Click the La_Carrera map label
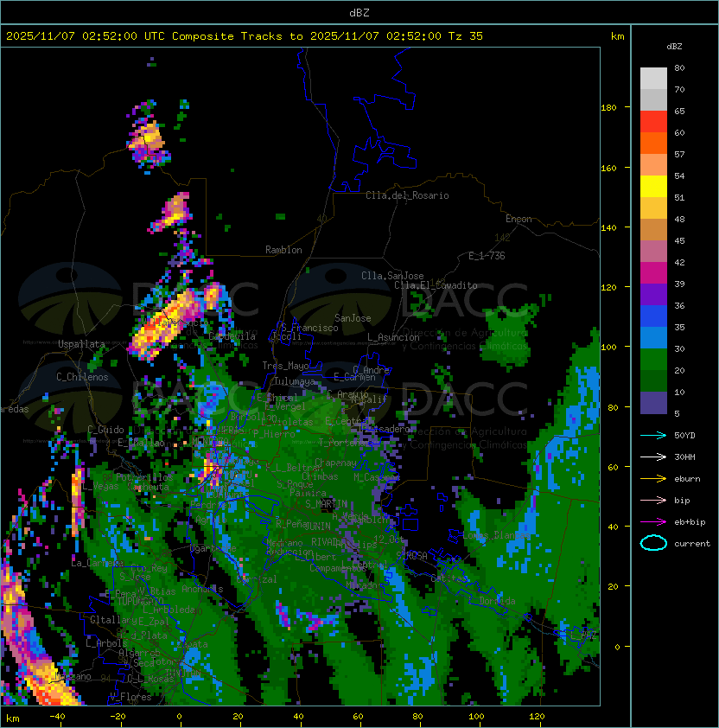This screenshot has width=719, height=728. (97, 563)
